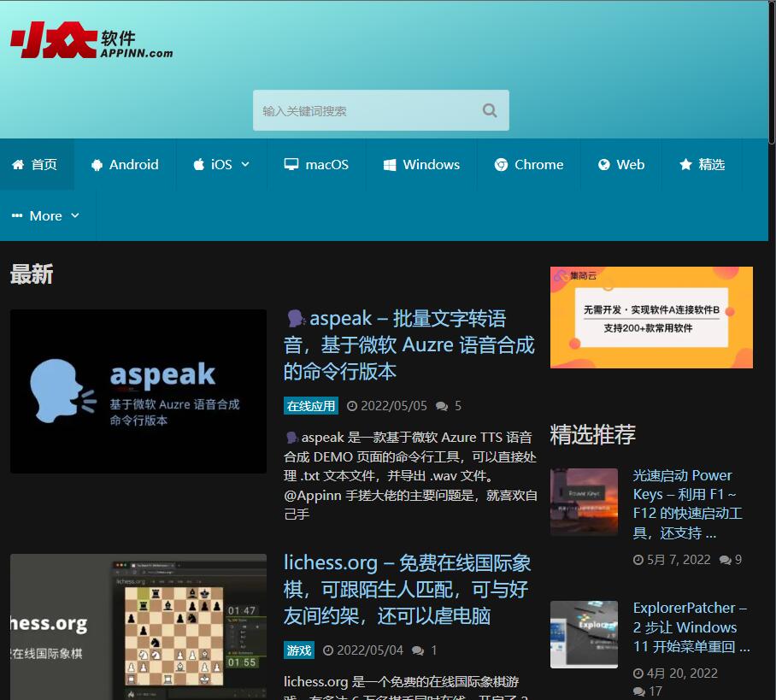Click the Appinn site logo
The width and height of the screenshot is (776, 700).
[92, 39]
